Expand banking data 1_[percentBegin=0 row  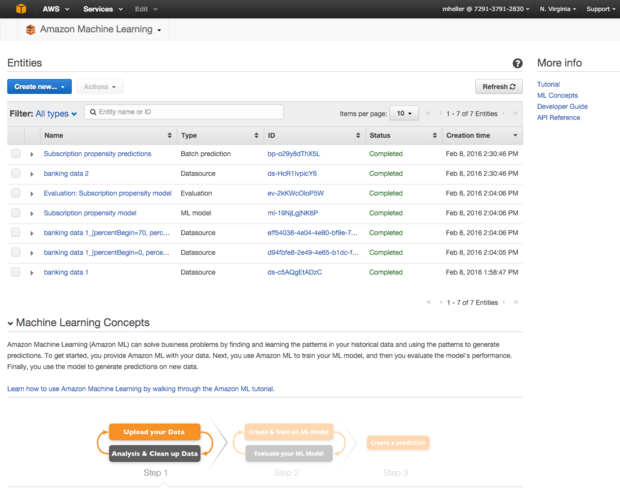(x=32, y=253)
